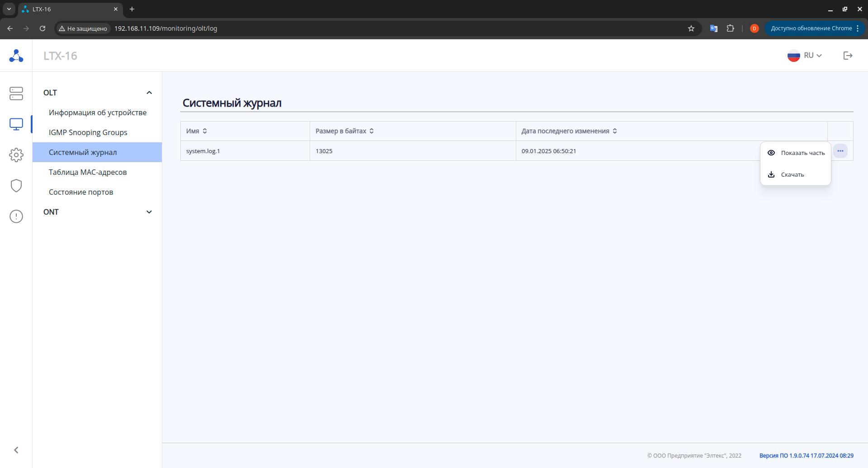Expand the ONT menu section

pyautogui.click(x=149, y=212)
